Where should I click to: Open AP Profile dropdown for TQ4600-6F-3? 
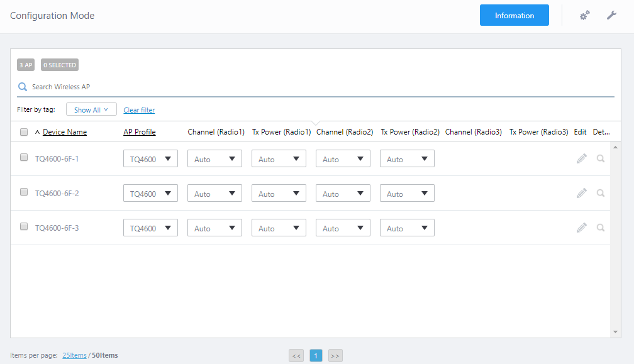click(x=150, y=228)
